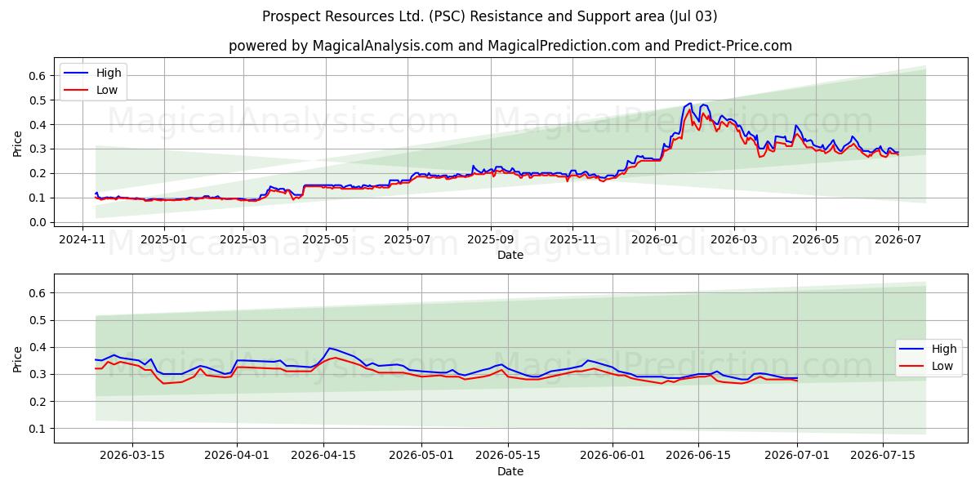Click the '2025-07' x-axis label on upper chart

pyautogui.click(x=407, y=239)
